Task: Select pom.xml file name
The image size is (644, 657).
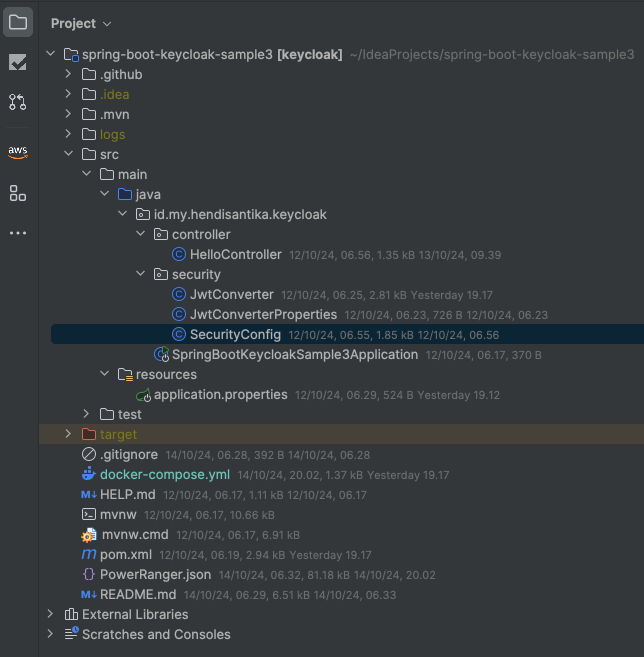Action: pos(126,554)
